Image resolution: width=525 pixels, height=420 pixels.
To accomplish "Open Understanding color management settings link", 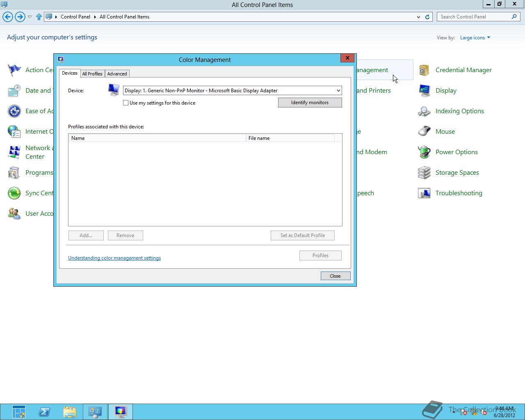I will (x=114, y=258).
